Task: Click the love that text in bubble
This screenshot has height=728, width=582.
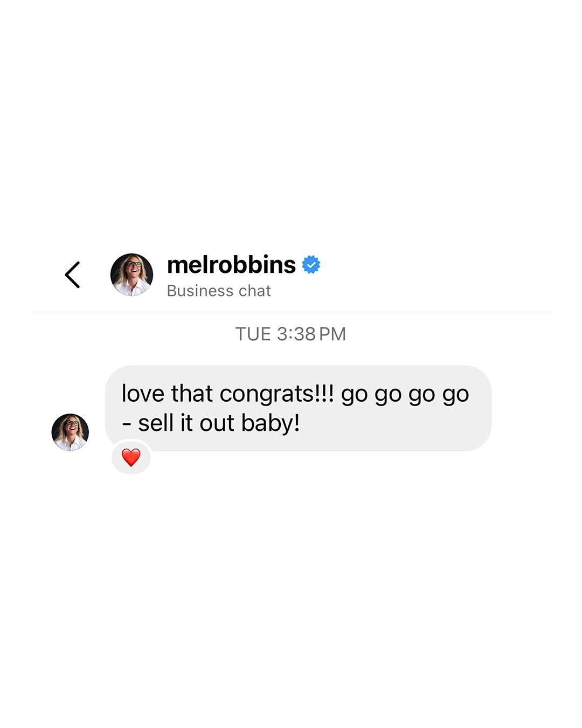Action: coord(167,394)
